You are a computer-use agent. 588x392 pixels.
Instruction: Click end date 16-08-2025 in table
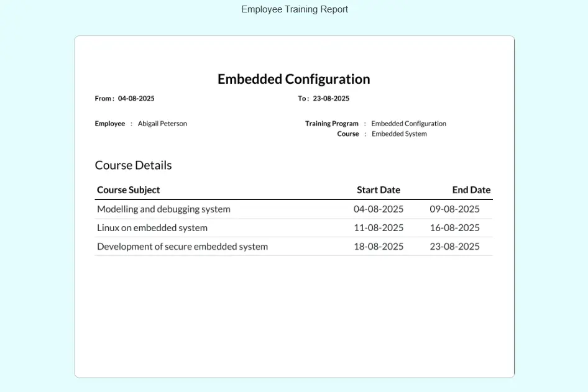[x=454, y=228]
